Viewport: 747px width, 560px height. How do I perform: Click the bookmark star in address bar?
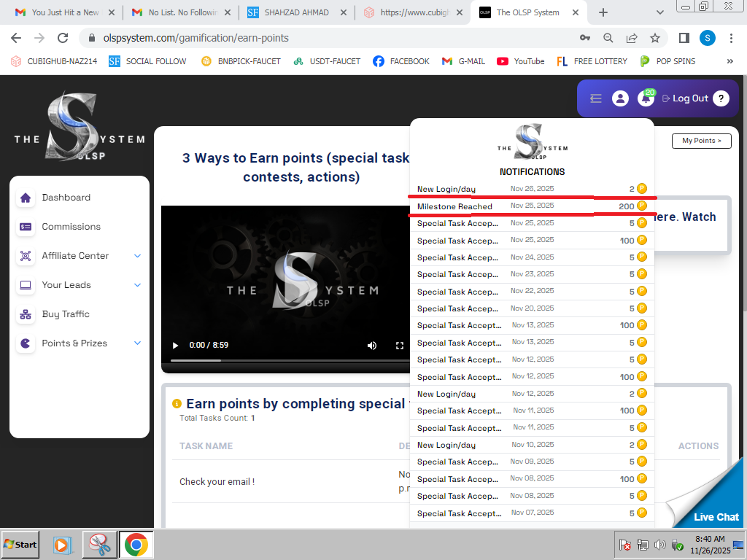(x=654, y=38)
